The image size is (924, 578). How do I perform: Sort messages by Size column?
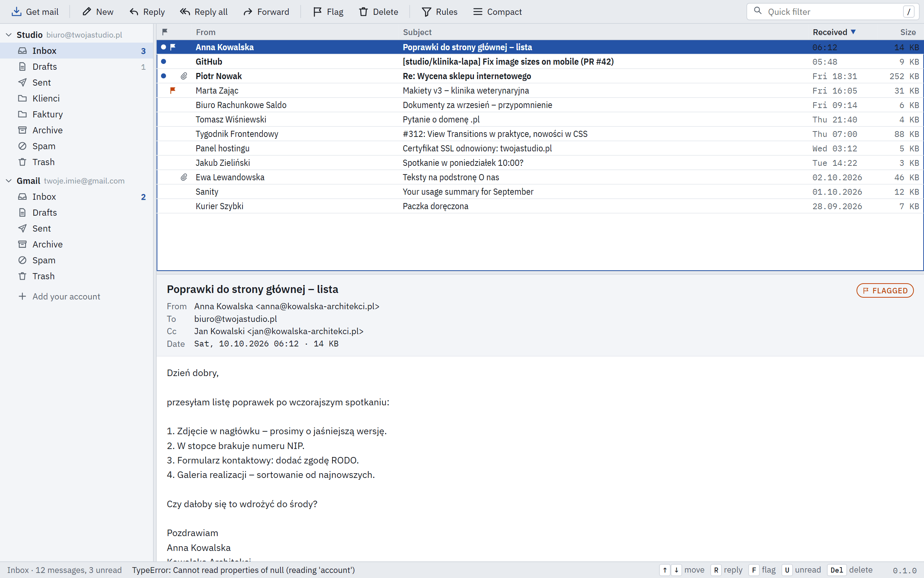tap(908, 32)
